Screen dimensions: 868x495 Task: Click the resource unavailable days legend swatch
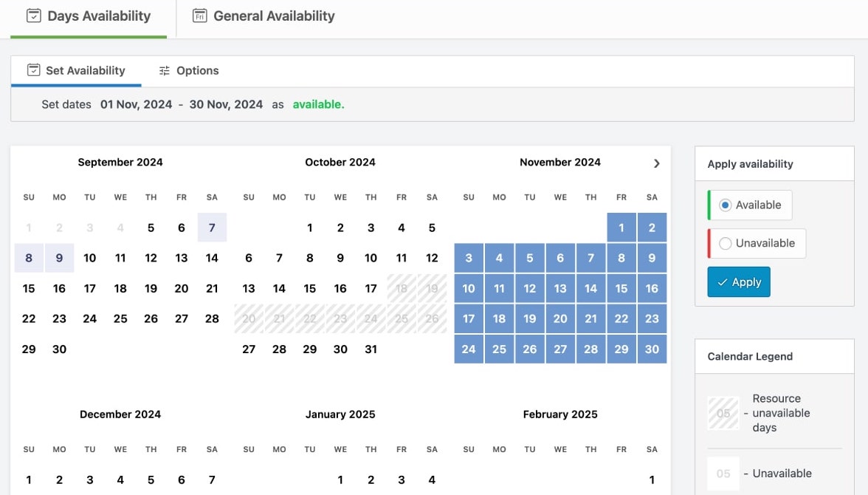(x=723, y=413)
